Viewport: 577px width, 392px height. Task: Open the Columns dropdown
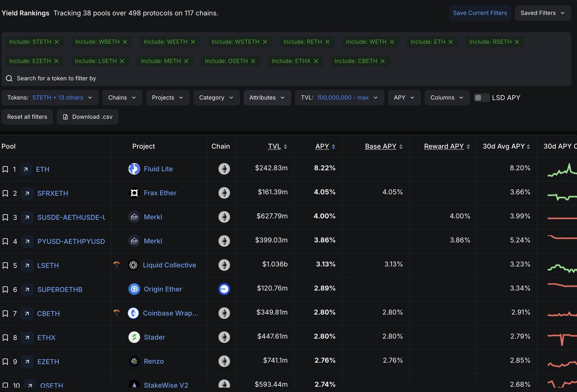(x=447, y=98)
